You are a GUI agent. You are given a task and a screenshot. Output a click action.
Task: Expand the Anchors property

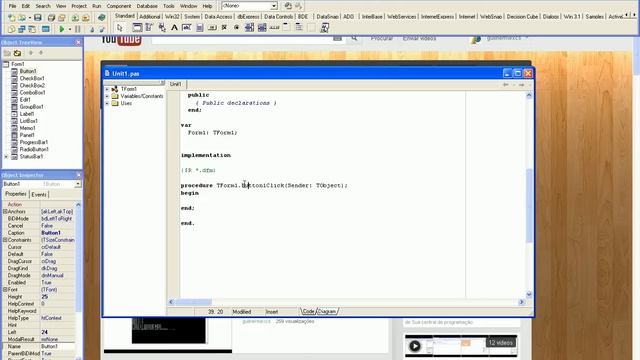click(x=5, y=211)
